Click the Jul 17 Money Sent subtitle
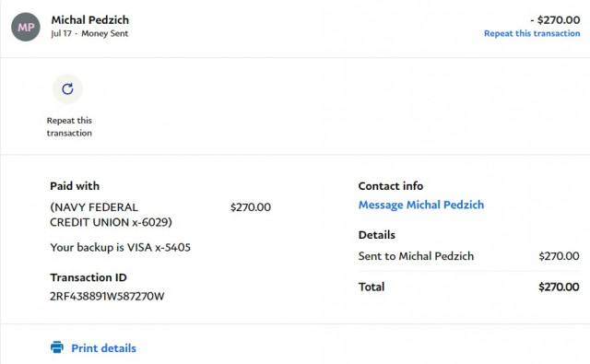The image size is (590, 364). point(89,33)
